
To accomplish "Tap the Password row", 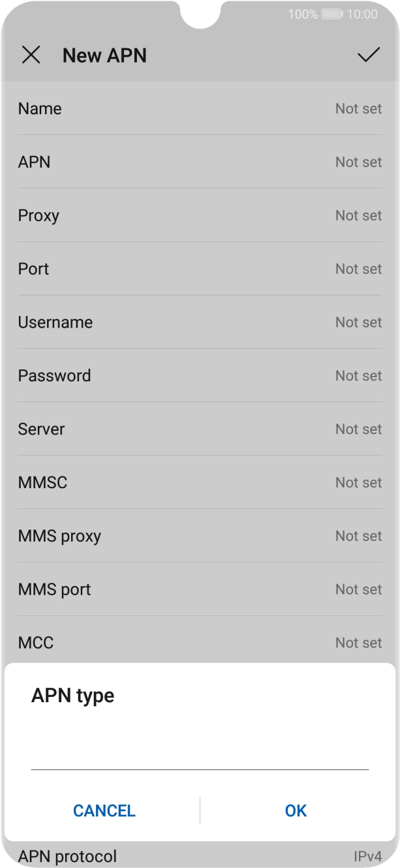I will coord(200,375).
